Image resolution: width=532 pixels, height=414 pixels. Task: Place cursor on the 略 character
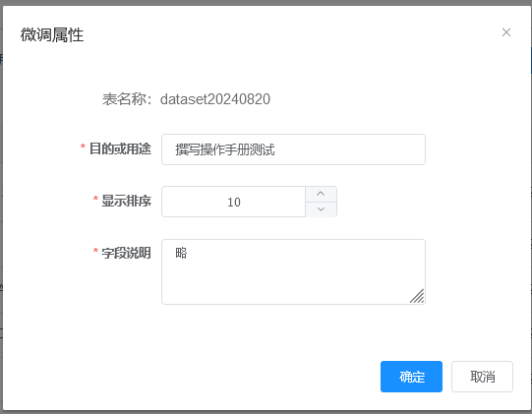click(181, 253)
